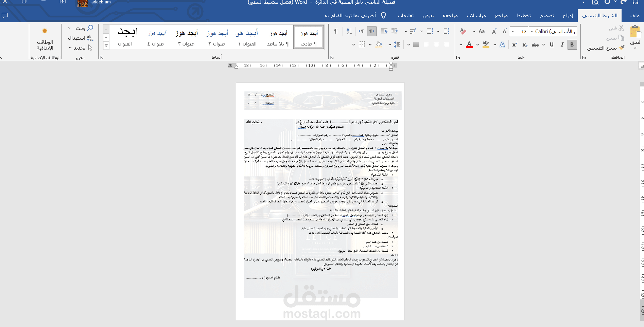Open the underline style dropdown arrow
Screen dimensions: 644x327
[x=543, y=44]
